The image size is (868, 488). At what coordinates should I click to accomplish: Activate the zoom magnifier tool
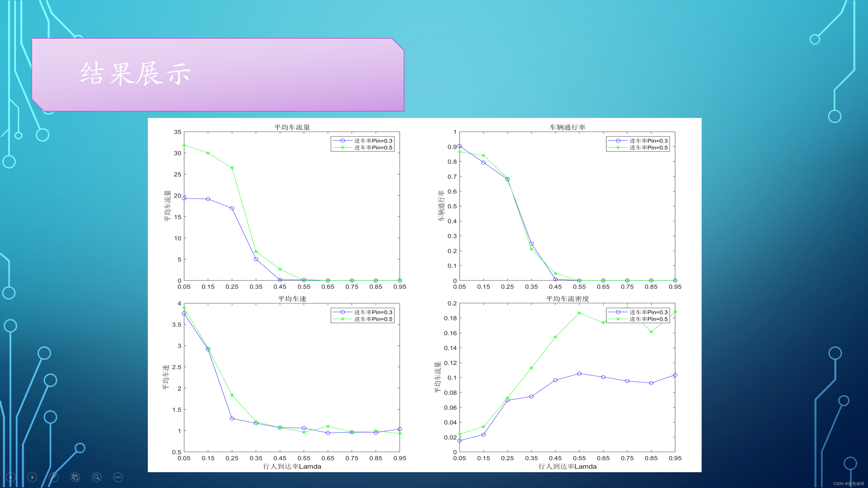point(96,477)
